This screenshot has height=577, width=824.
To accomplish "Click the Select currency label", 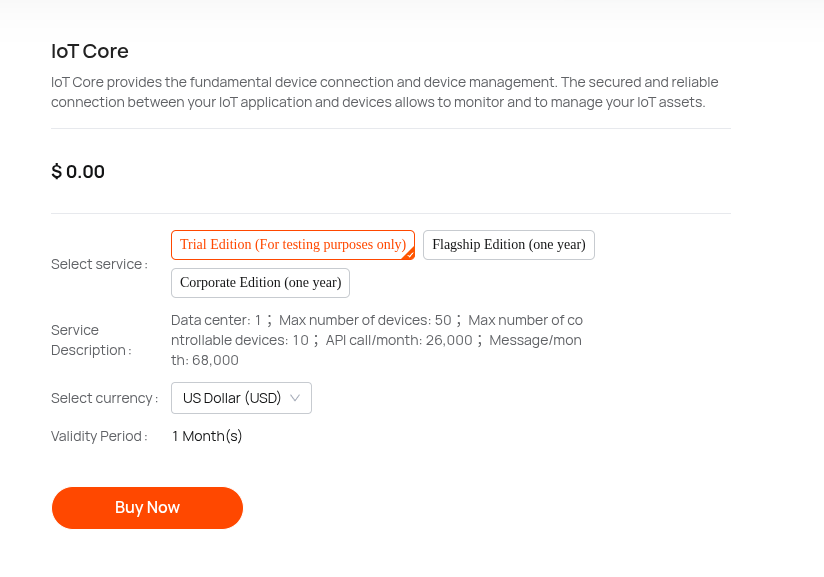I will click(104, 398).
